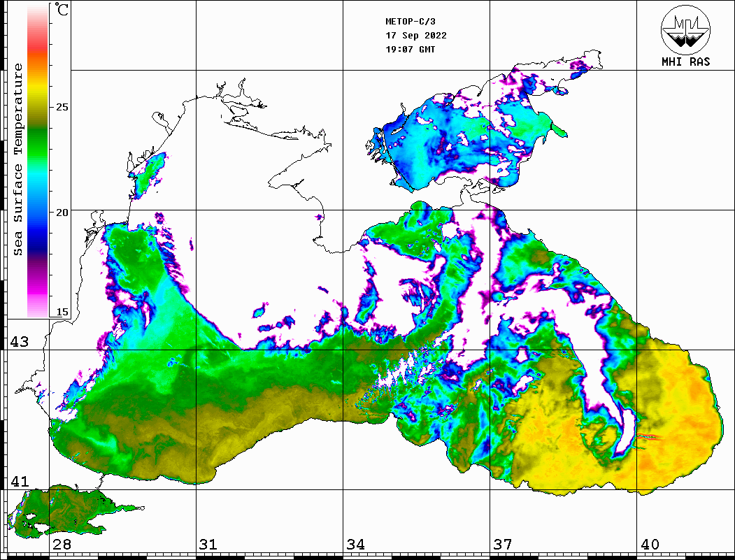Click the longitude label '31'
This screenshot has height=560, width=735.
[208, 545]
